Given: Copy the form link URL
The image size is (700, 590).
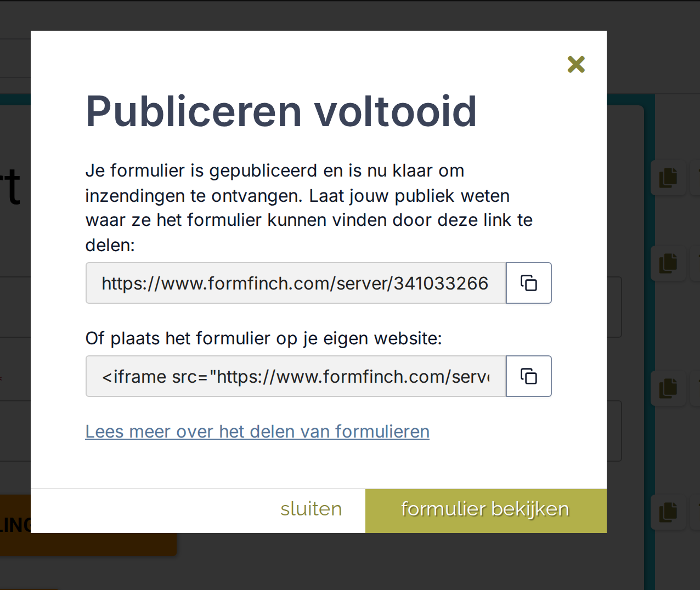Looking at the screenshot, I should click(x=528, y=283).
